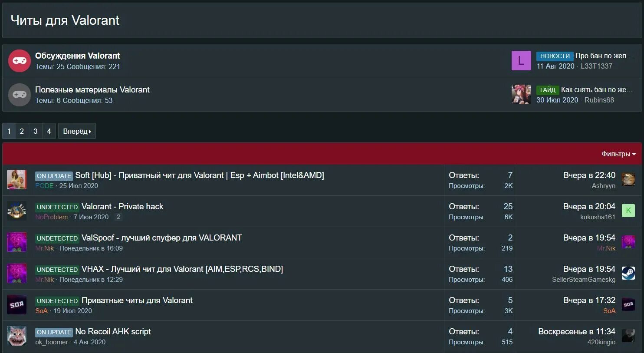
Task: Open the last post Вчера в 20:04
Action: point(589,206)
